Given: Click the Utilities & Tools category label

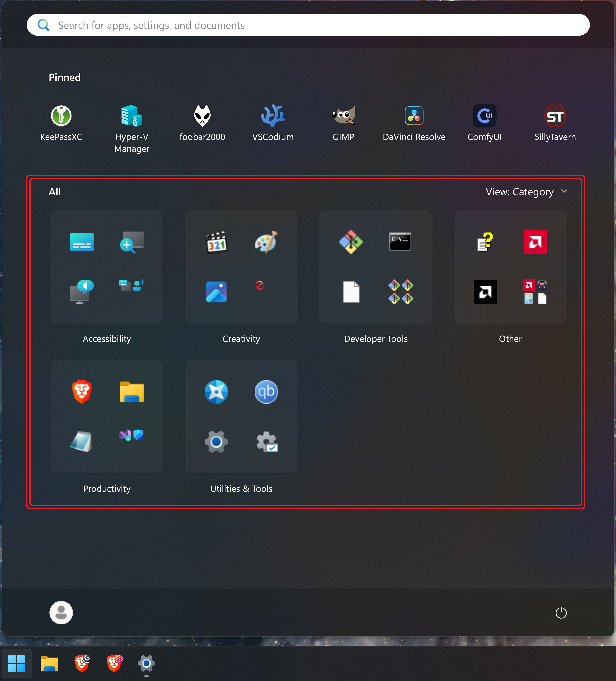Looking at the screenshot, I should tap(241, 489).
